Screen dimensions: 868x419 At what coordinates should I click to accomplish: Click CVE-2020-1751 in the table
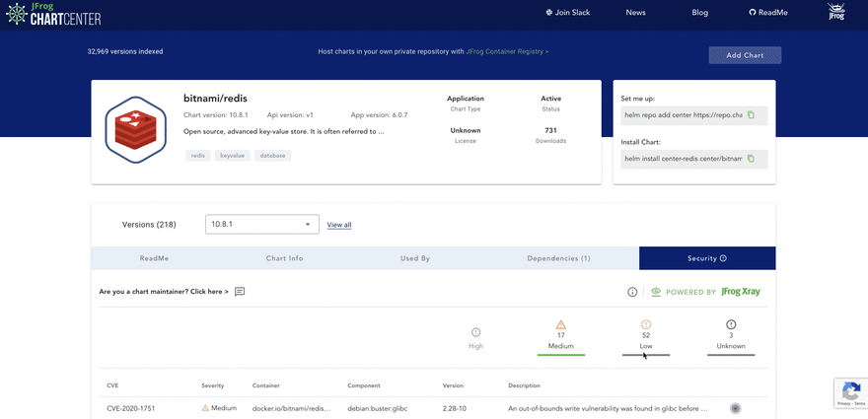coord(130,409)
